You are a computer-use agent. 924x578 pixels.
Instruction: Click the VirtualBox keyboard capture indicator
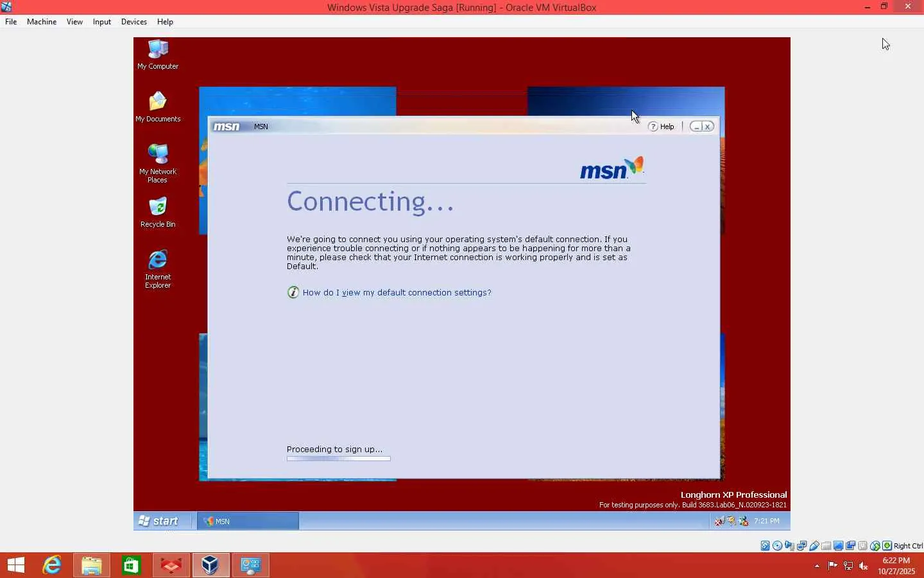(x=887, y=546)
